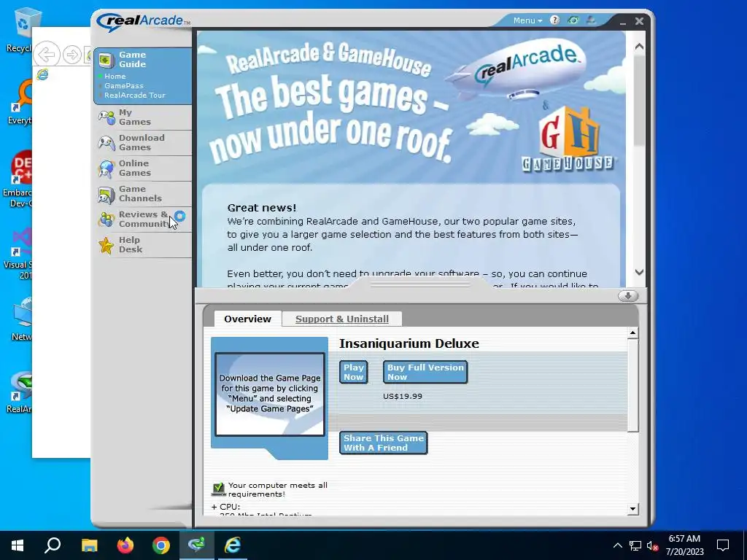The height and width of the screenshot is (560, 747).
Task: Open the Menu dropdown in RealArcade
Action: (527, 20)
